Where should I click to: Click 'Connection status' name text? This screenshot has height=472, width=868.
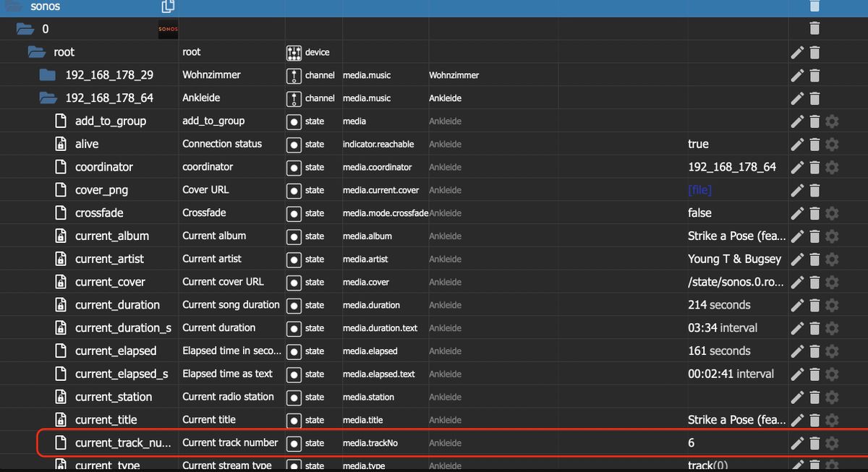(x=222, y=144)
